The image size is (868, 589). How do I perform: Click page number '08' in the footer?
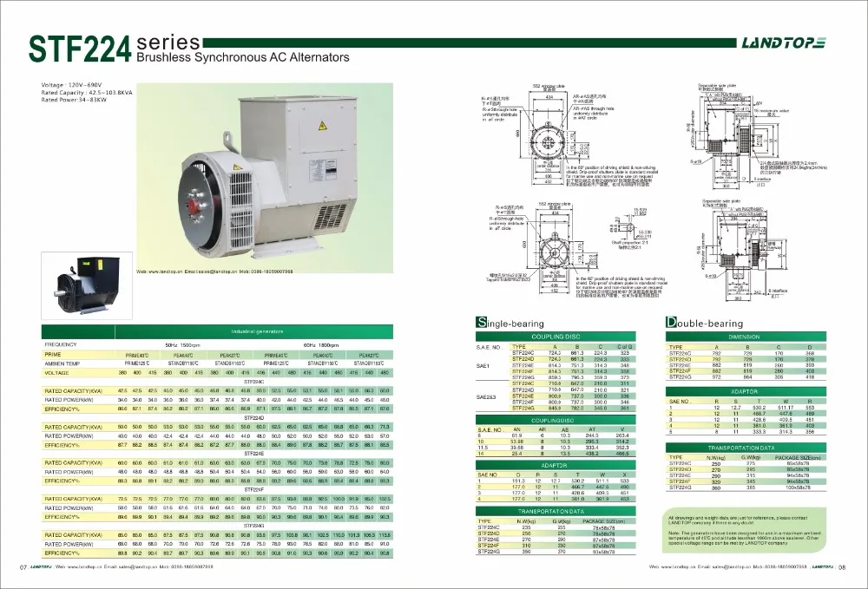click(843, 566)
